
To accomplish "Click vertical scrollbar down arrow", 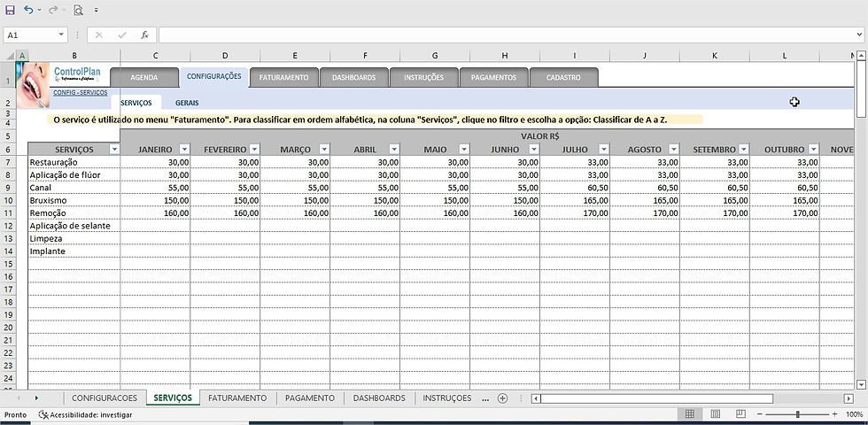I will [861, 384].
